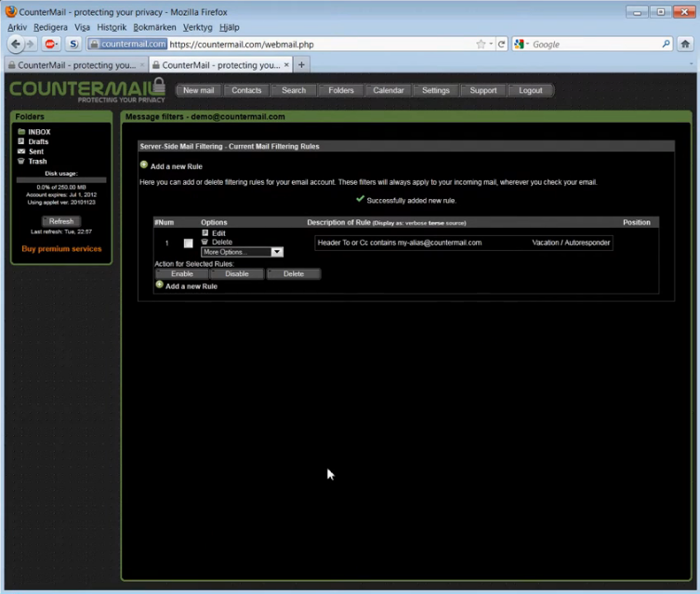Click the INBOX folder icon
Viewport: 700px width, 594px height.
[x=21, y=132]
